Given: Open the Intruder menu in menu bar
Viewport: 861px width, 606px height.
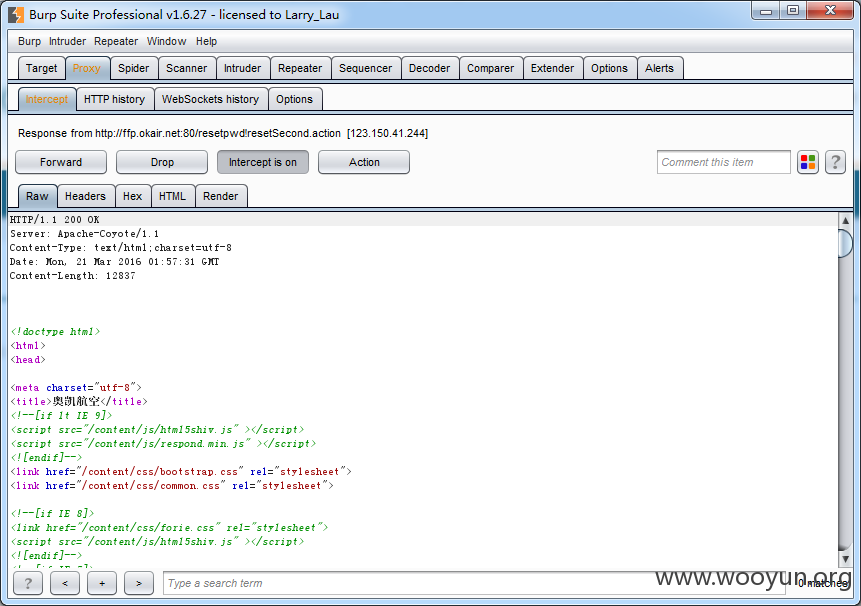Looking at the screenshot, I should click(x=67, y=41).
